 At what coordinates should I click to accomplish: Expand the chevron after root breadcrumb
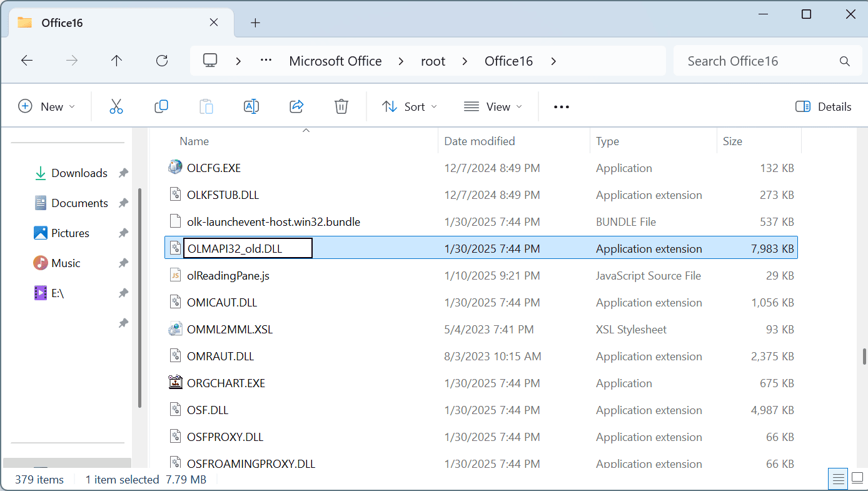[465, 61]
